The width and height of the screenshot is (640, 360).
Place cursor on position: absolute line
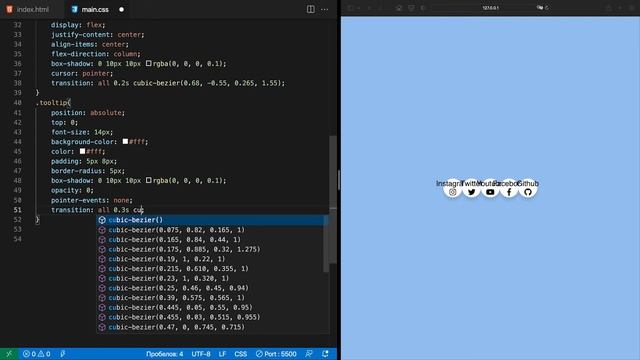[x=88, y=112]
